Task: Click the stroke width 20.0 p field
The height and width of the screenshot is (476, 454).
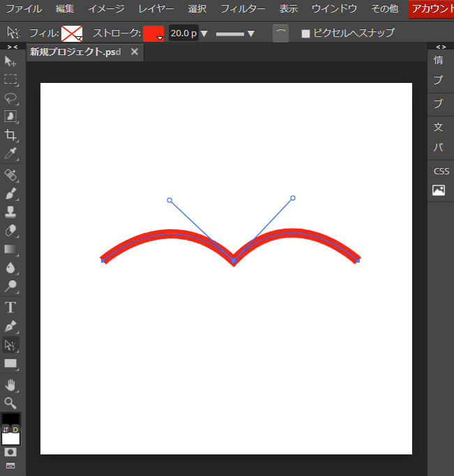Action: coord(183,33)
